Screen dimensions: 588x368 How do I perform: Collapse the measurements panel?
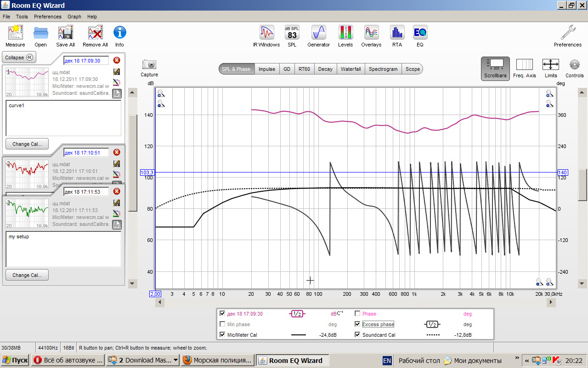click(x=19, y=57)
